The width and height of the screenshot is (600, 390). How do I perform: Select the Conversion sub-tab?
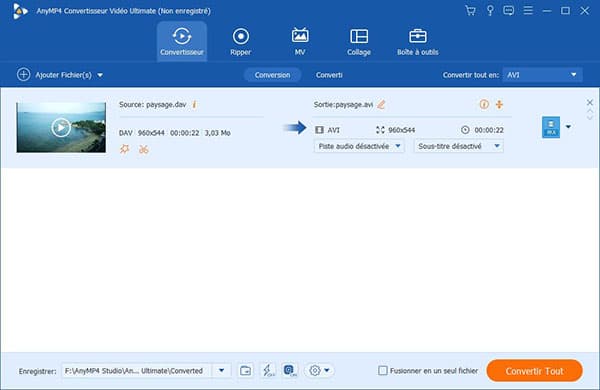click(x=272, y=75)
